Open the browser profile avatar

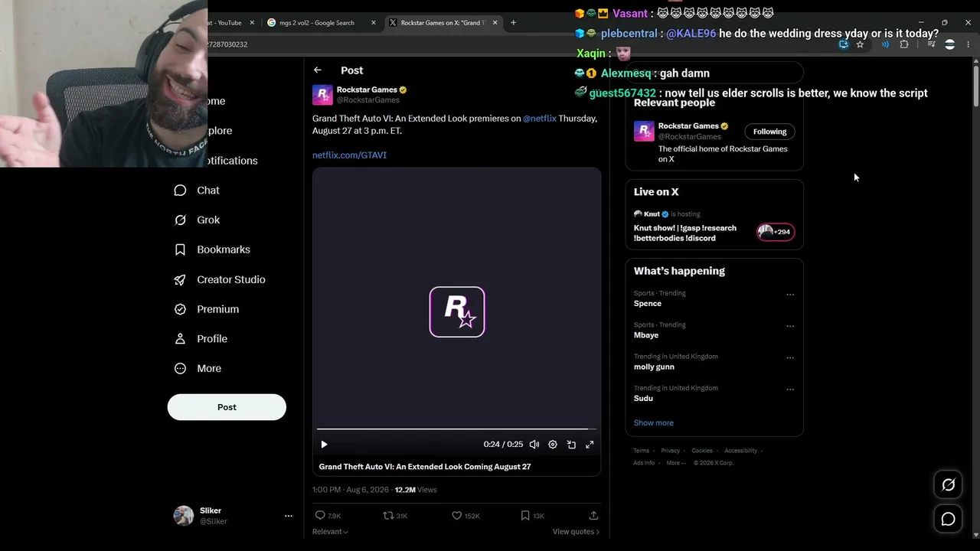pyautogui.click(x=949, y=44)
